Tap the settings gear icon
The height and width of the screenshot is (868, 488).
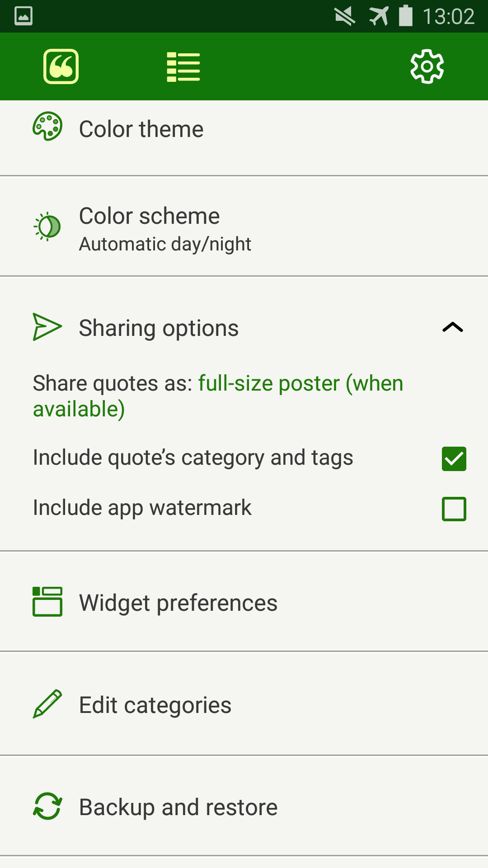427,67
